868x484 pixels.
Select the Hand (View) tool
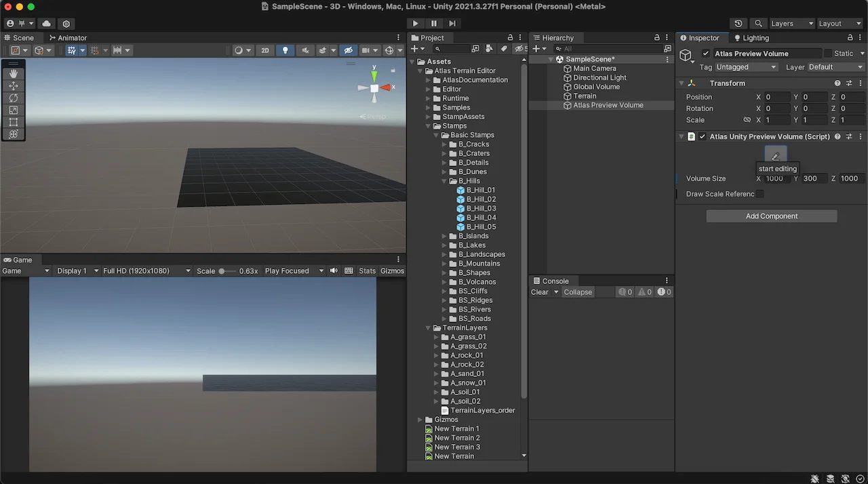tap(14, 73)
